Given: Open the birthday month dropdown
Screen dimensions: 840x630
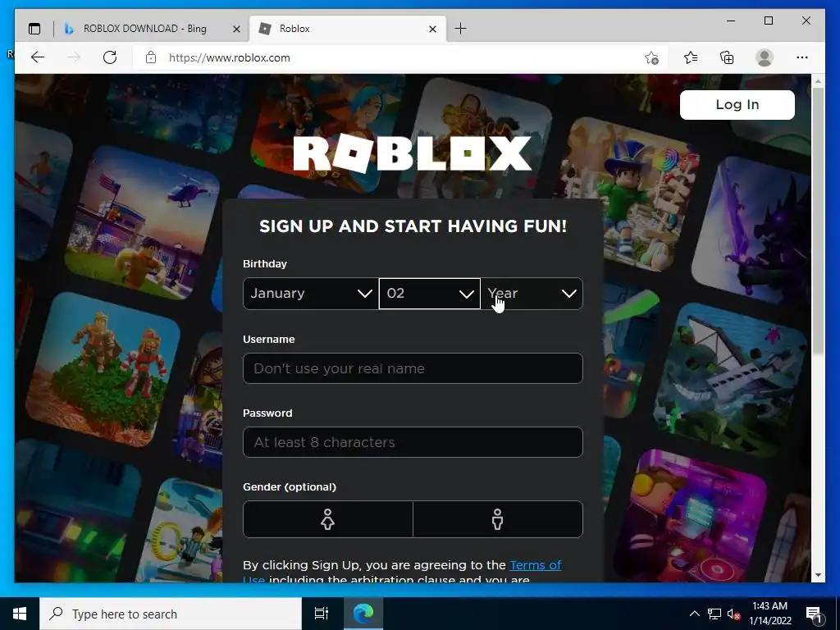Looking at the screenshot, I should [x=311, y=294].
